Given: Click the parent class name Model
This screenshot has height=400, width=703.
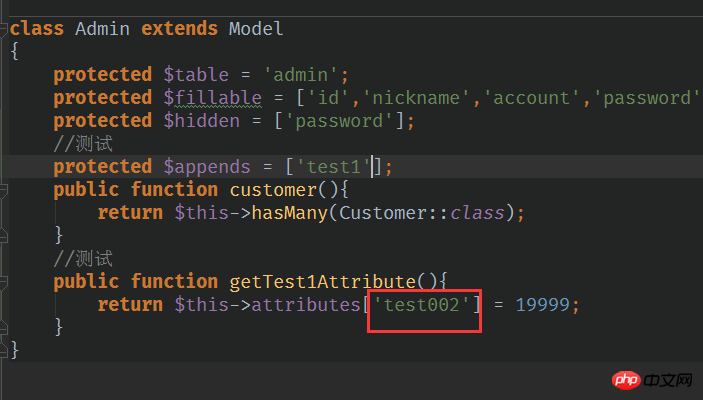Looking at the screenshot, I should click(x=256, y=28).
